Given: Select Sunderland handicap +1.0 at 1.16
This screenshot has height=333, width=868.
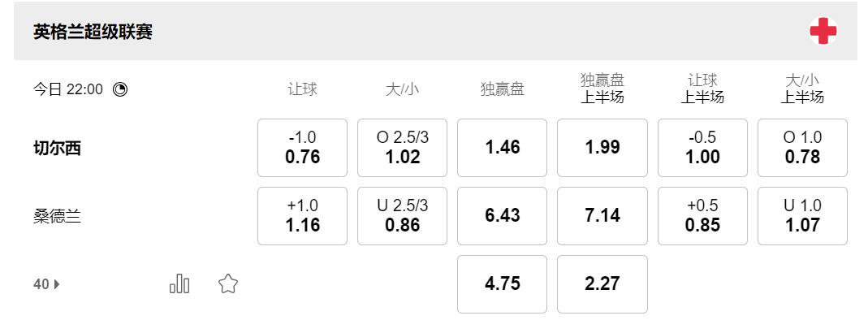Looking at the screenshot, I should 302,216.
